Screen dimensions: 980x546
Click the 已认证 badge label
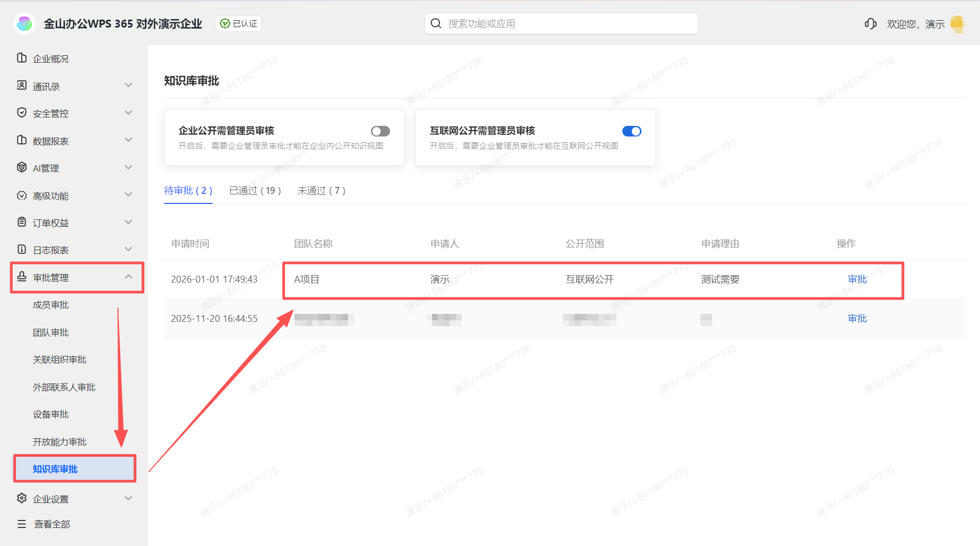[x=245, y=23]
